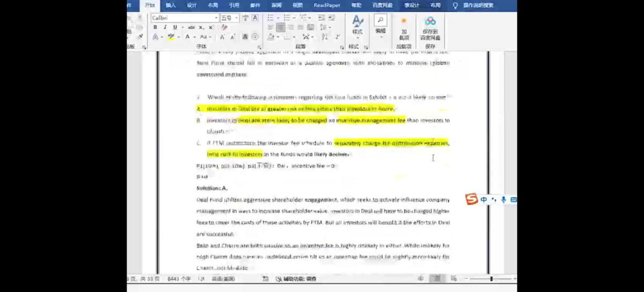This screenshot has width=644, height=292.
Task: Open the 视图 (View) tab
Action: click(x=297, y=5)
